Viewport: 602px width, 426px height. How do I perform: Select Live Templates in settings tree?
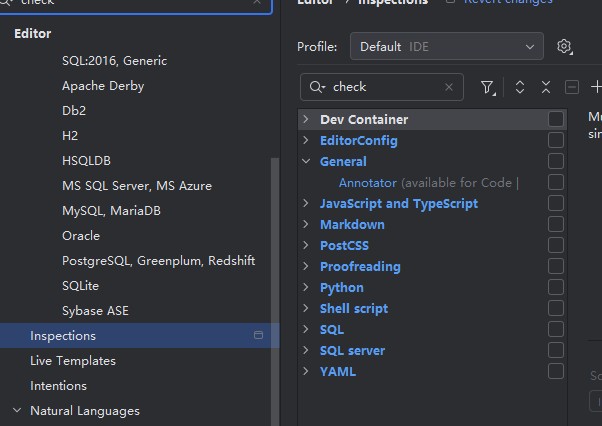click(73, 361)
